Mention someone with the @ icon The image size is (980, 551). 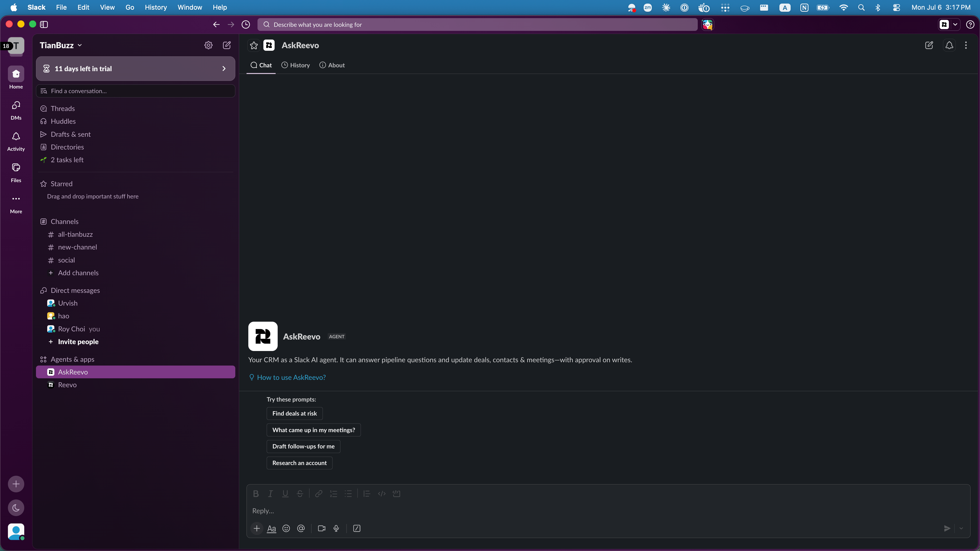[x=301, y=528]
